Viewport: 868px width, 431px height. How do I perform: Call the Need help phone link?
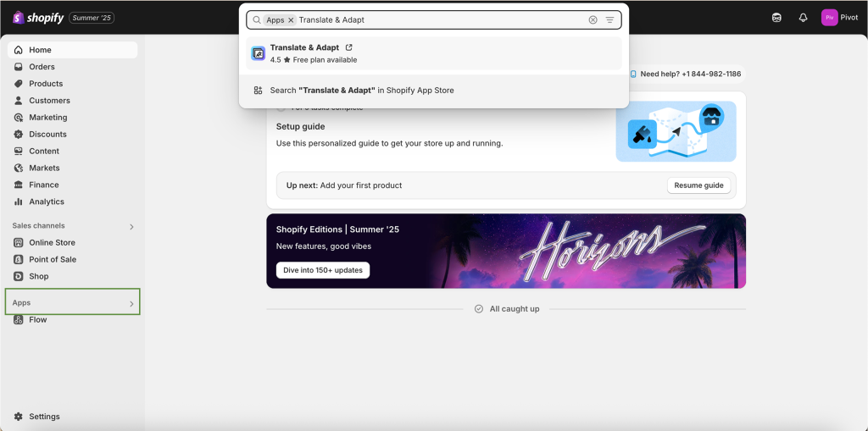[687, 74]
